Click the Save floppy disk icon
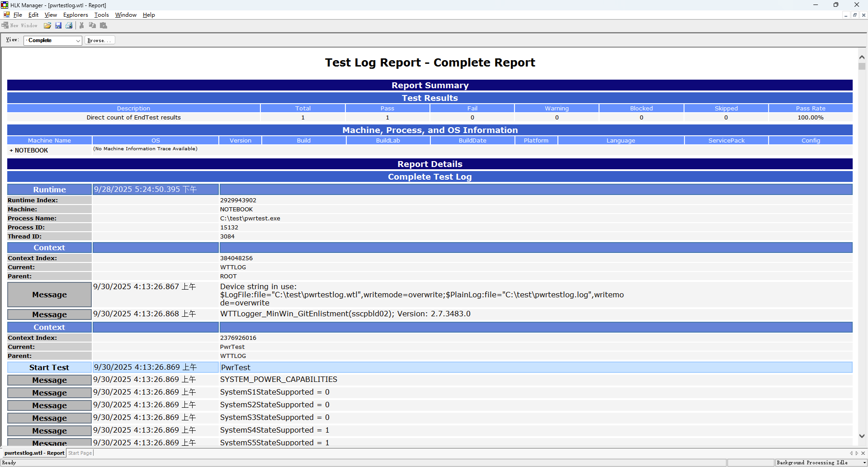 click(58, 26)
